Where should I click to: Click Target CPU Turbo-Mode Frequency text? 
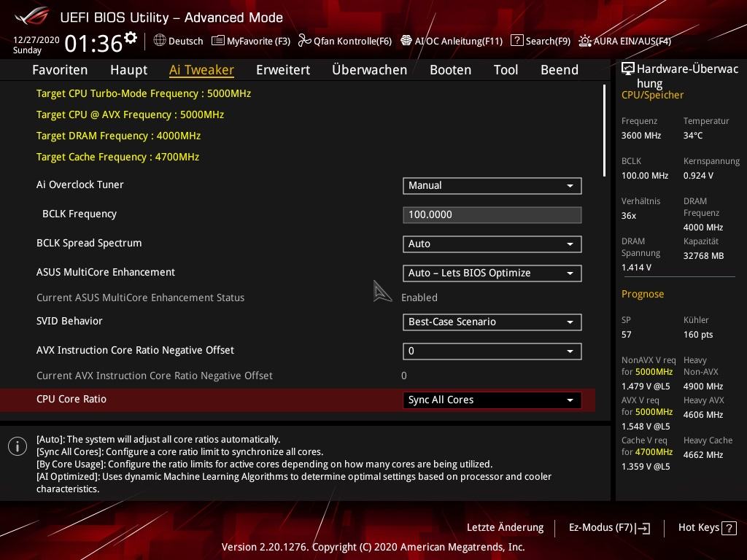pos(144,93)
